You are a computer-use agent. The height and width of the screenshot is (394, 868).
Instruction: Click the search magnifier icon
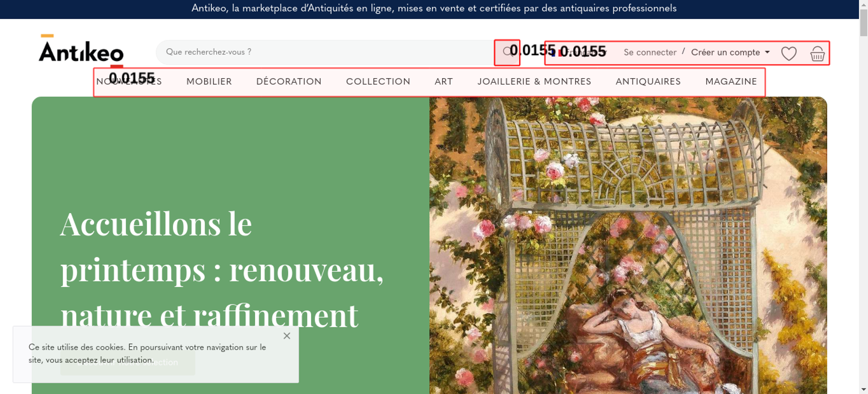coord(507,52)
